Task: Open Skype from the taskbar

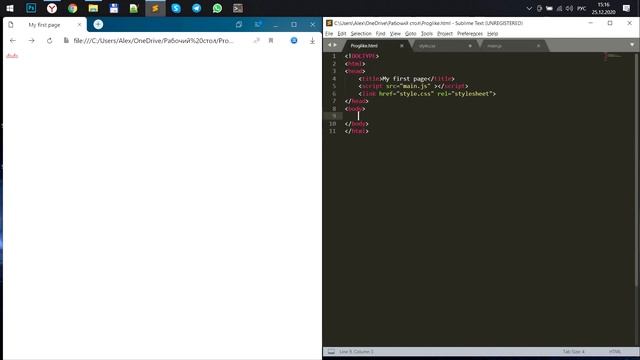Action: [x=176, y=8]
